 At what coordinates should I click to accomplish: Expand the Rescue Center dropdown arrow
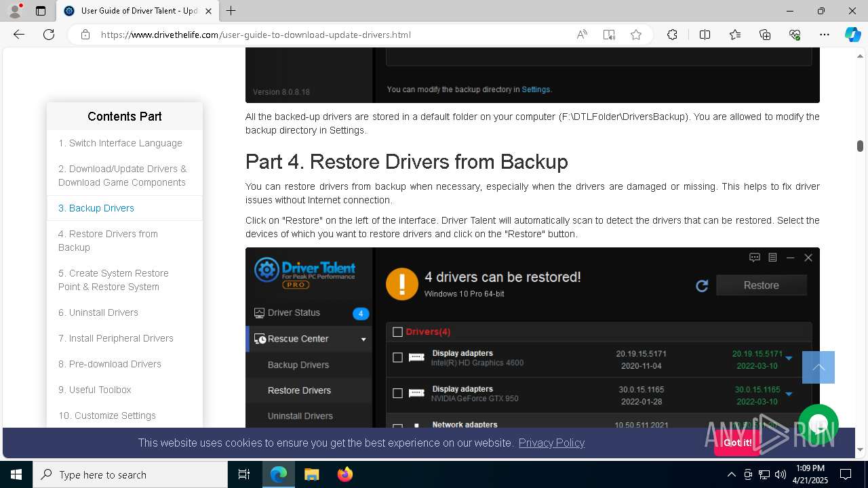tap(363, 339)
